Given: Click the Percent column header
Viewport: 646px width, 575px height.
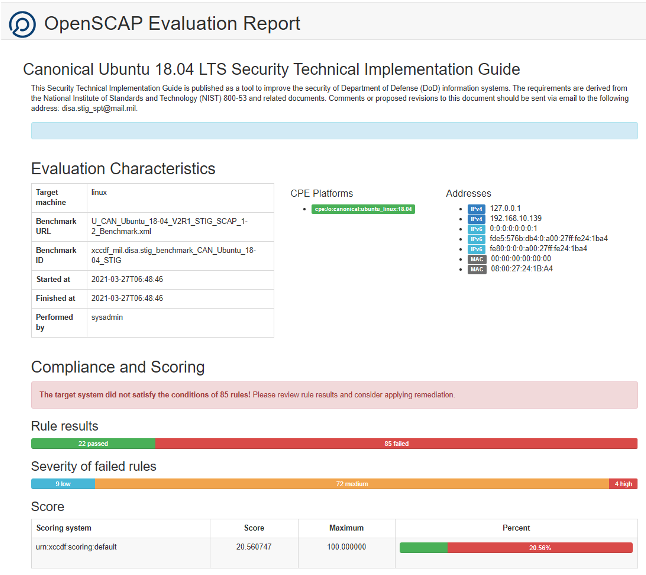Looking at the screenshot, I should (516, 528).
